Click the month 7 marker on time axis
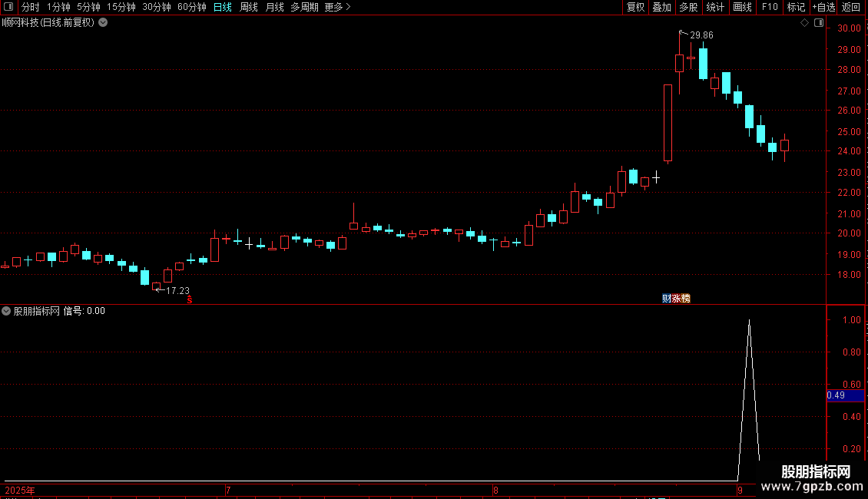This screenshot has width=868, height=499. click(228, 491)
